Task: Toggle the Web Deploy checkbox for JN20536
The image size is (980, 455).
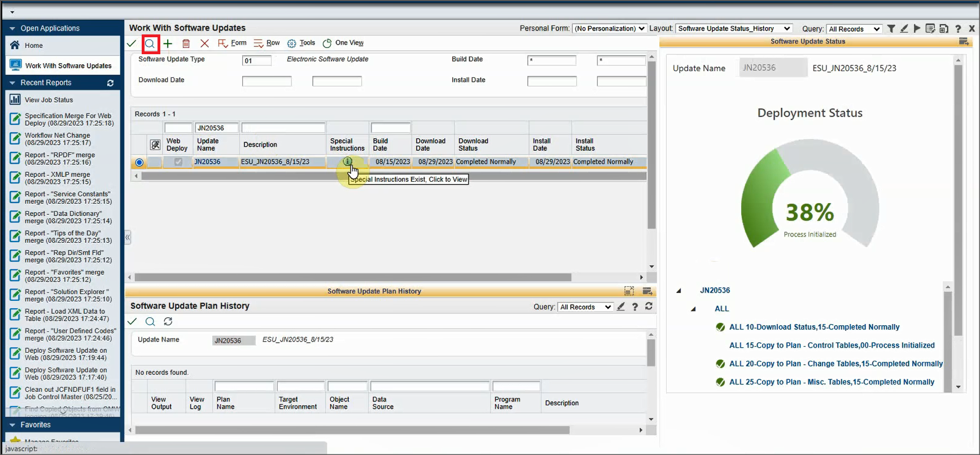Action: point(178,162)
